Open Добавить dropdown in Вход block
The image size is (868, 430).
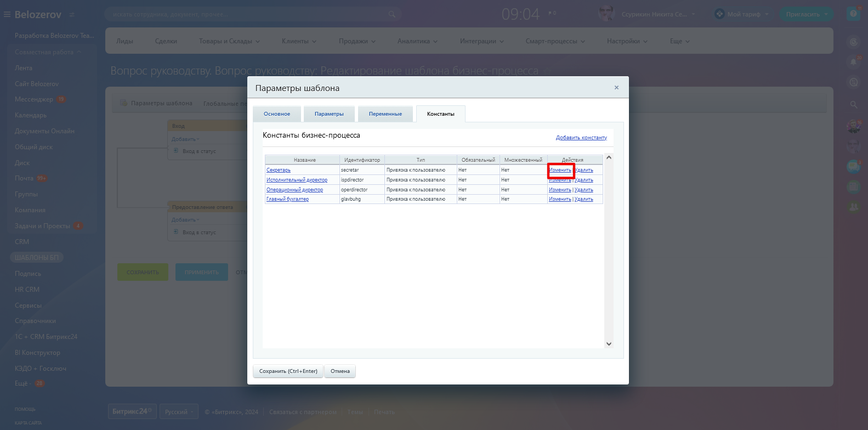pyautogui.click(x=185, y=139)
